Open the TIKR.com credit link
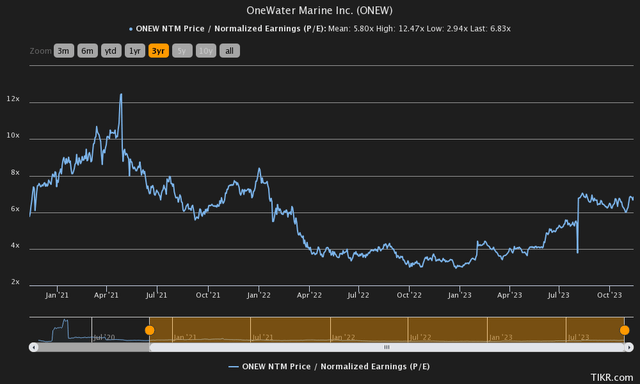640x384 pixels. point(612,377)
